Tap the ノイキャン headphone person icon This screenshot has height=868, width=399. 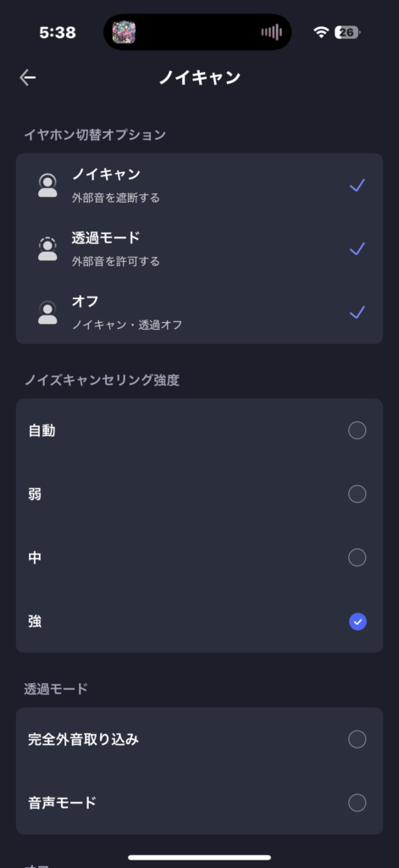(x=47, y=186)
